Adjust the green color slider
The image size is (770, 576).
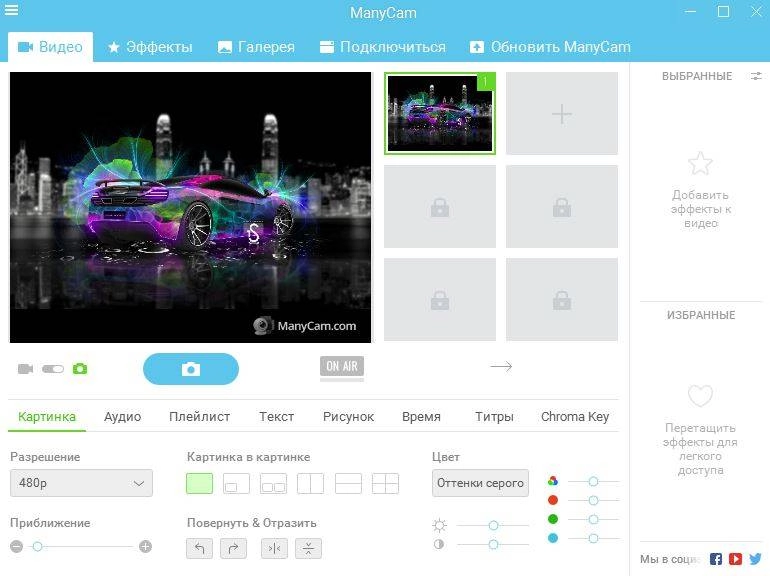[x=593, y=520]
